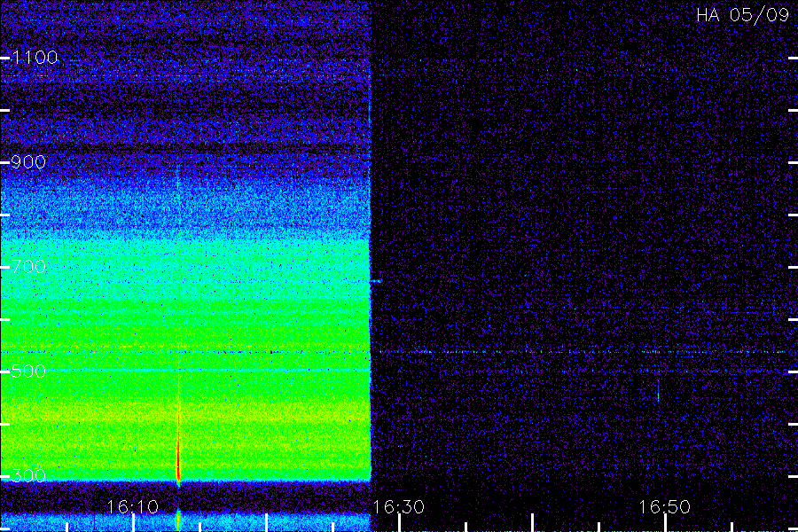Click the HA 05/09 station date label
Screen dimensions: 798x532
[742, 15]
